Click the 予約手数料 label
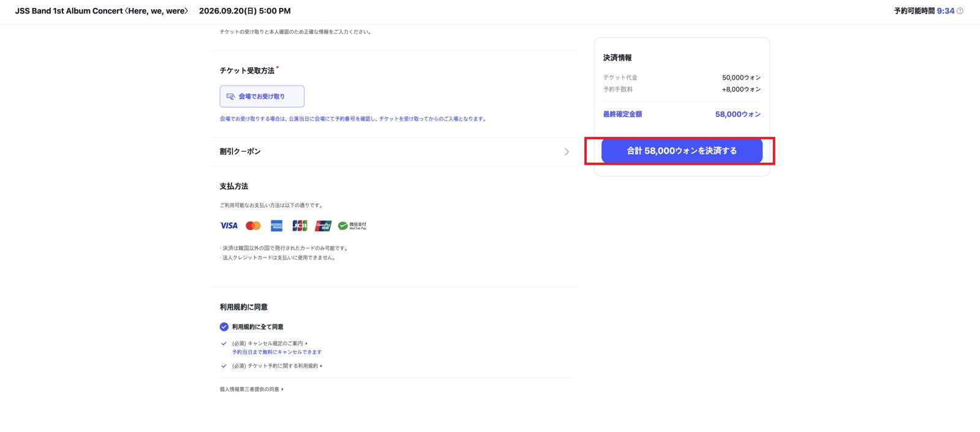 618,89
